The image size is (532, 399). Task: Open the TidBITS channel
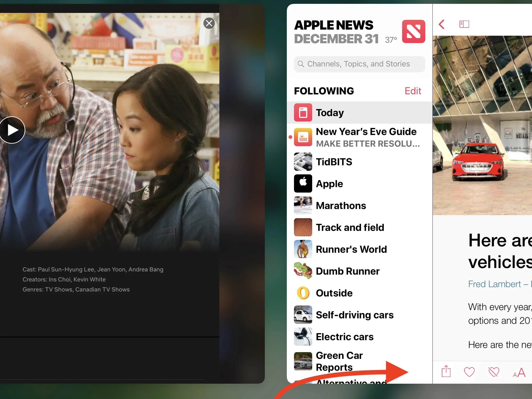click(x=359, y=162)
